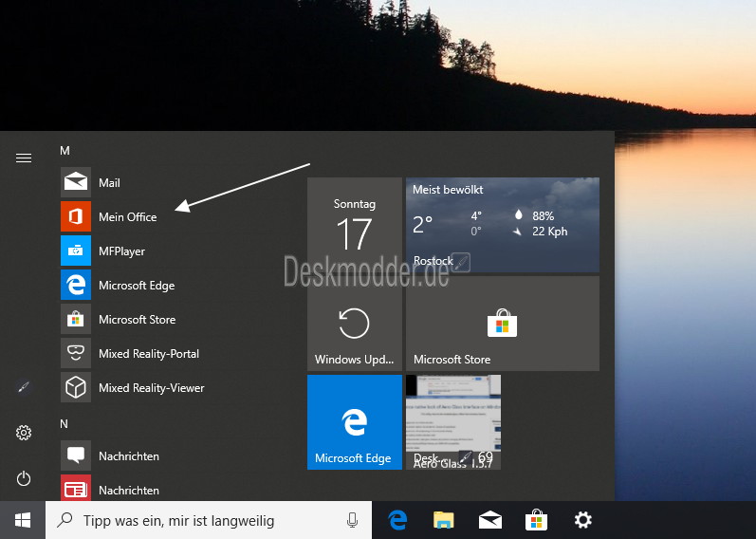This screenshot has width=756, height=539.
Task: Open the Windows Update tile
Action: [x=355, y=324]
